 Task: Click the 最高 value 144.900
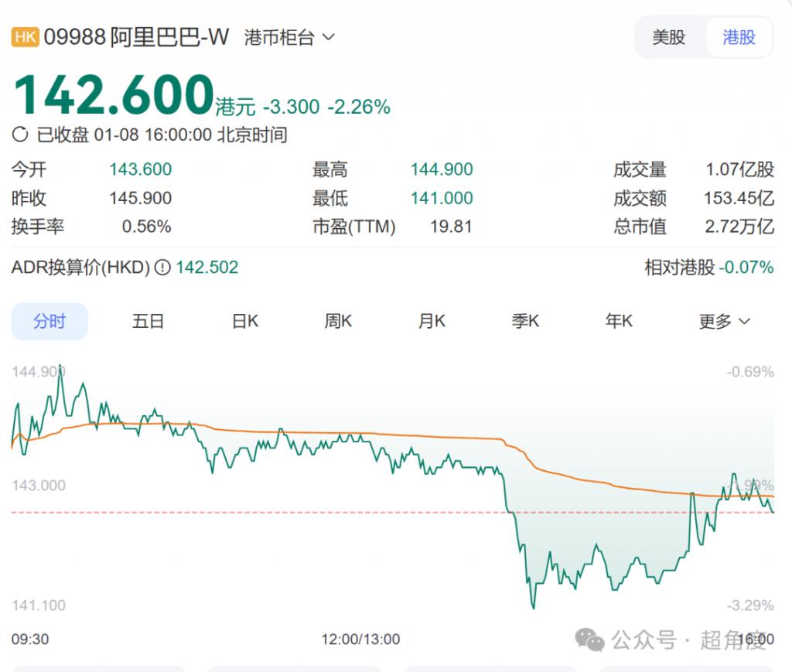pyautogui.click(x=442, y=169)
